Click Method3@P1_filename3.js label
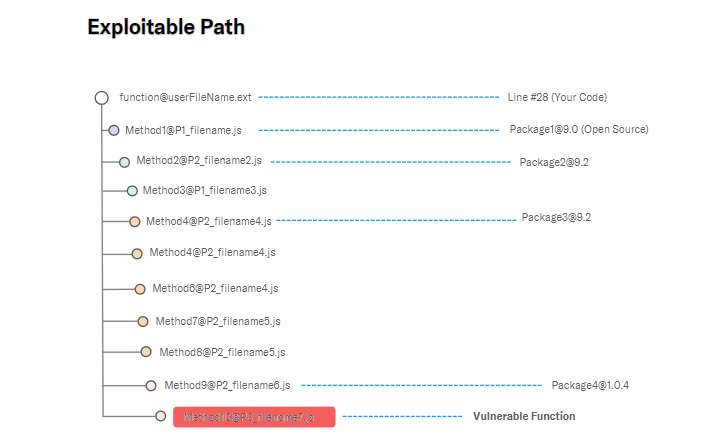 205,190
